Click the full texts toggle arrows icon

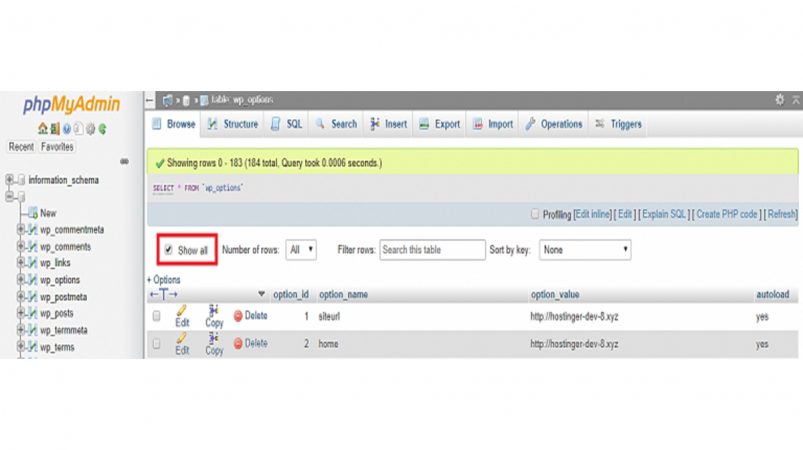pyautogui.click(x=163, y=294)
